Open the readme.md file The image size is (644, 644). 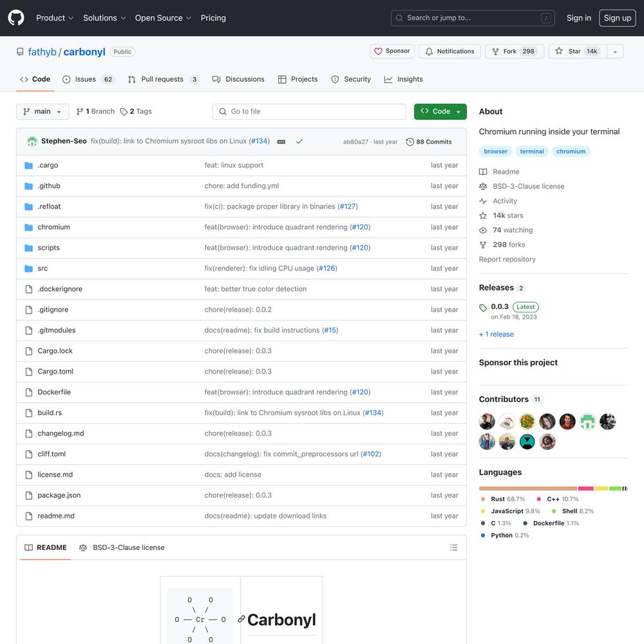pos(56,515)
